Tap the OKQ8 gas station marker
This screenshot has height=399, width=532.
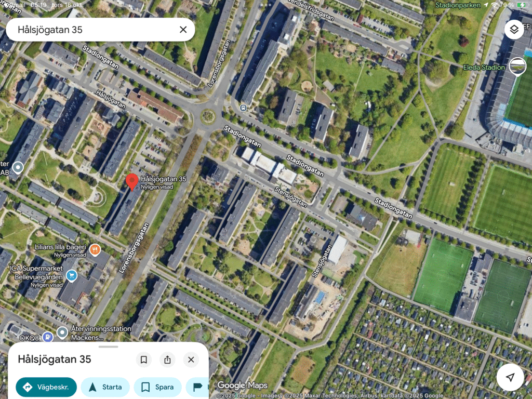[47, 337]
